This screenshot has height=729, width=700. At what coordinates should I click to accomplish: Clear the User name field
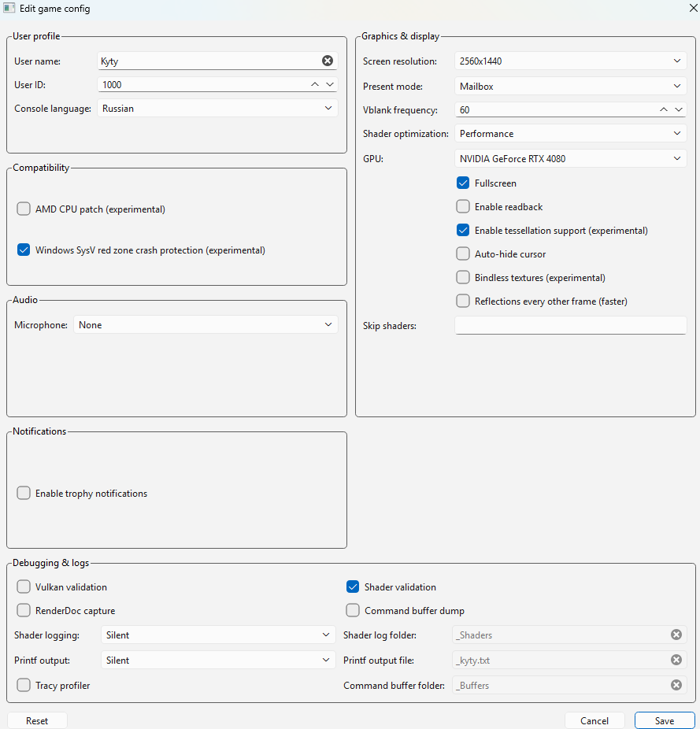(x=328, y=61)
